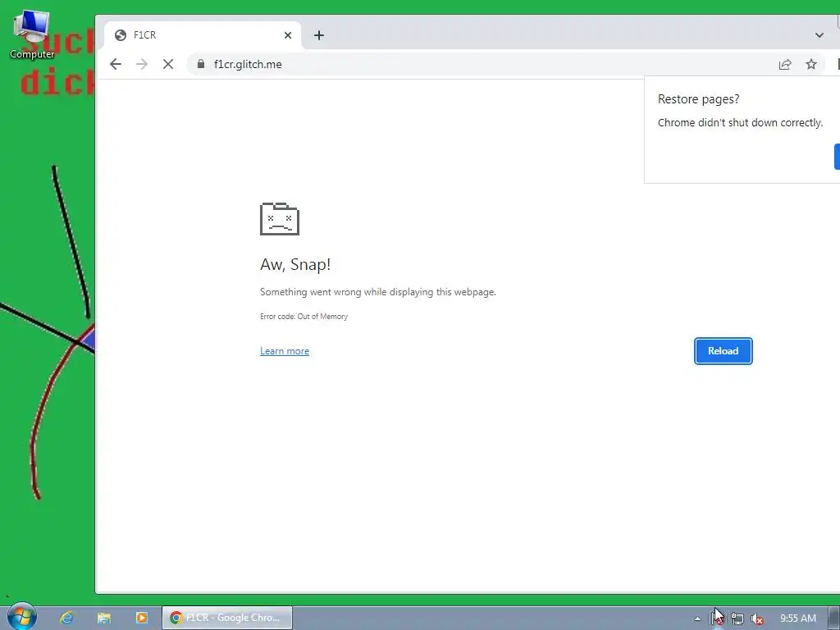The image size is (840, 630).
Task: Stop loading the page with the X button
Action: pos(167,64)
